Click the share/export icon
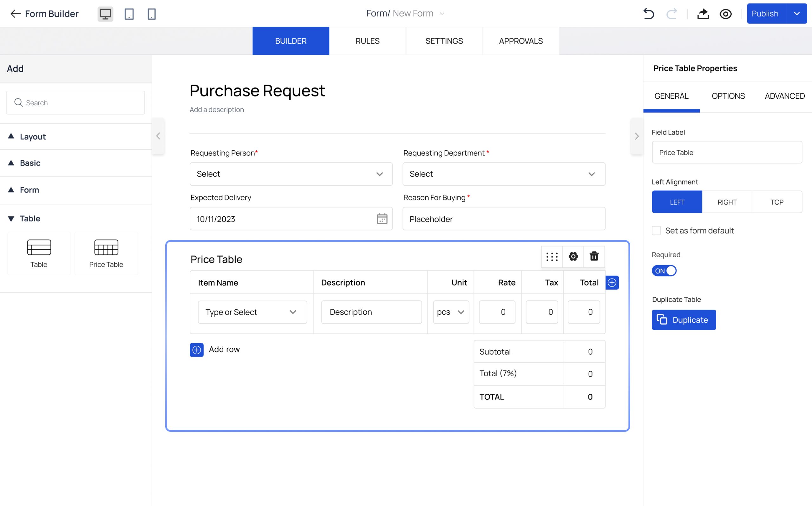This screenshot has width=812, height=506. 703,14
